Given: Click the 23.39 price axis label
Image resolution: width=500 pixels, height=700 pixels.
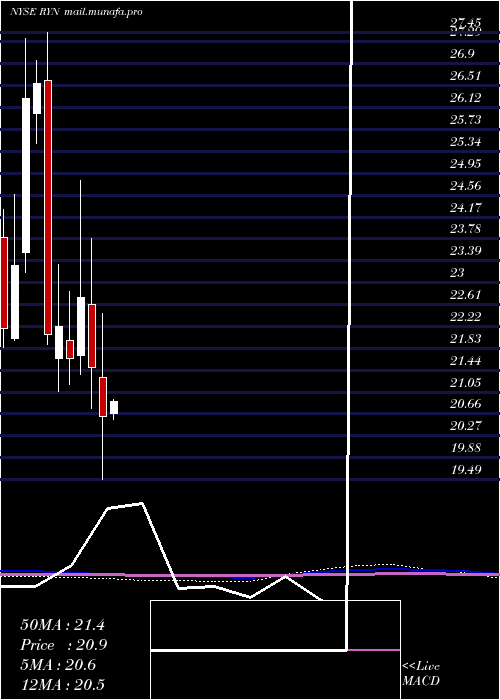Looking at the screenshot, I should coord(465,250).
